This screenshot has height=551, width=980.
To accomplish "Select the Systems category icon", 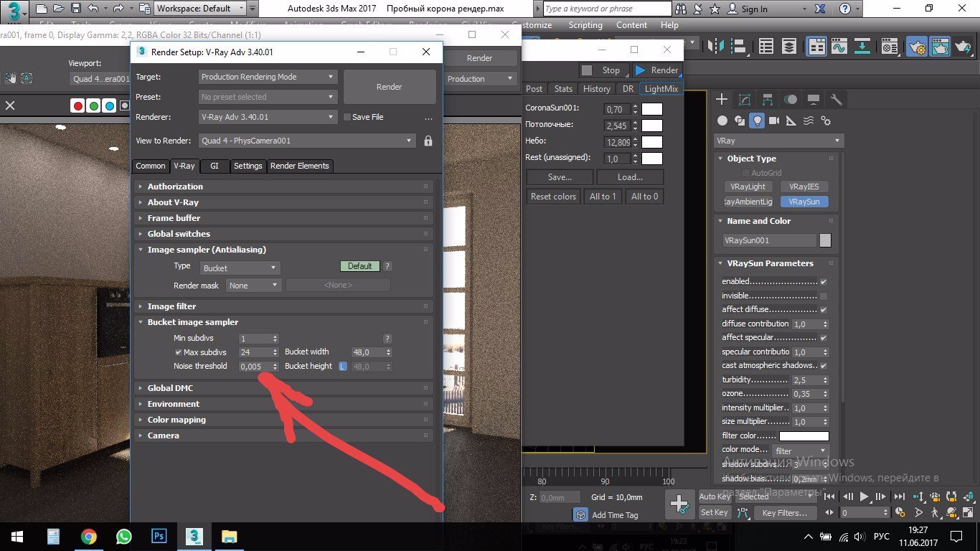I will tap(826, 121).
